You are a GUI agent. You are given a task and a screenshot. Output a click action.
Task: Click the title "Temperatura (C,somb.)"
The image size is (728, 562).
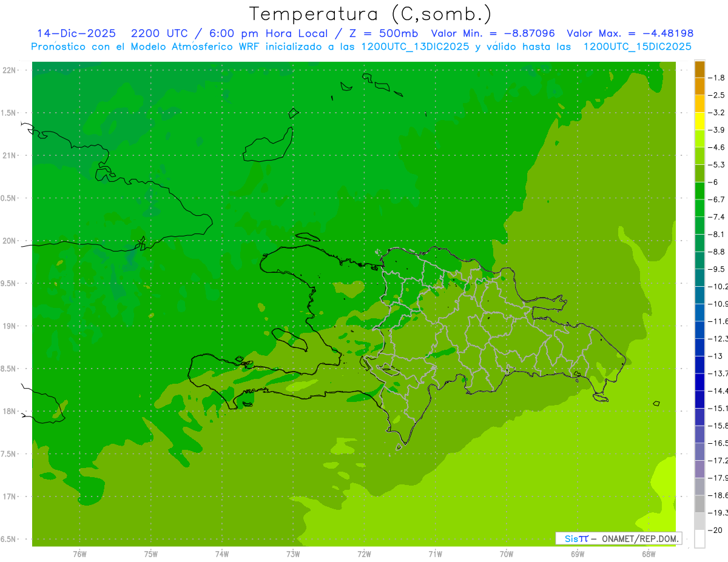pos(371,15)
